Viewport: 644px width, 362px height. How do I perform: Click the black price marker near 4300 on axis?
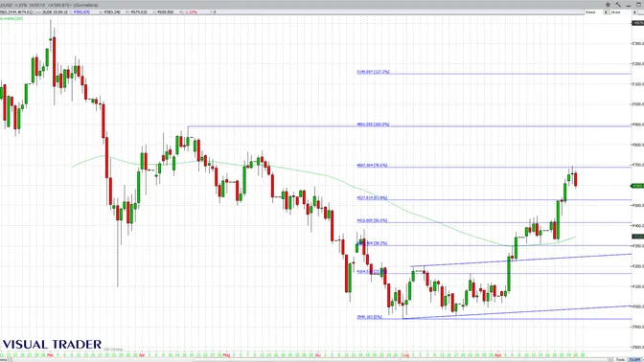pyautogui.click(x=637, y=237)
